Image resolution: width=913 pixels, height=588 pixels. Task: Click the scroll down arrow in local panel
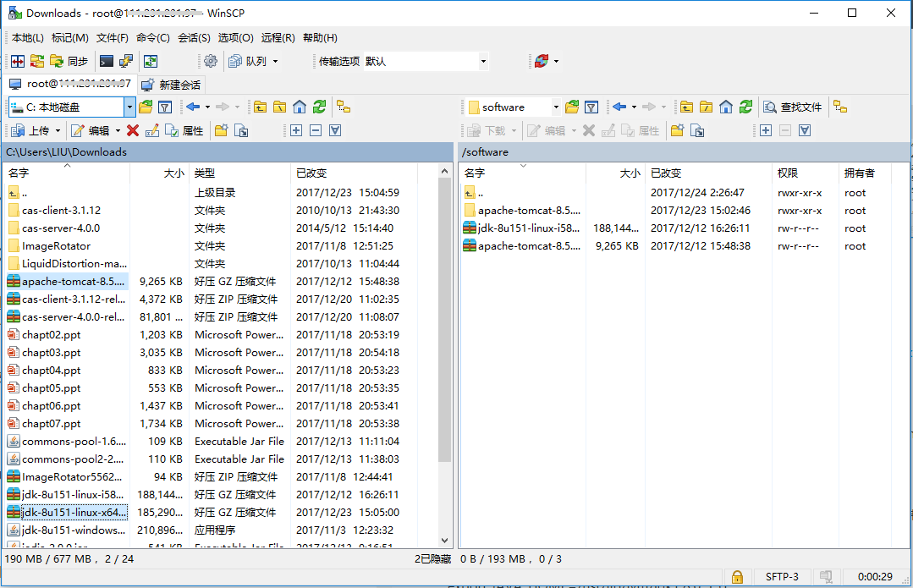444,541
